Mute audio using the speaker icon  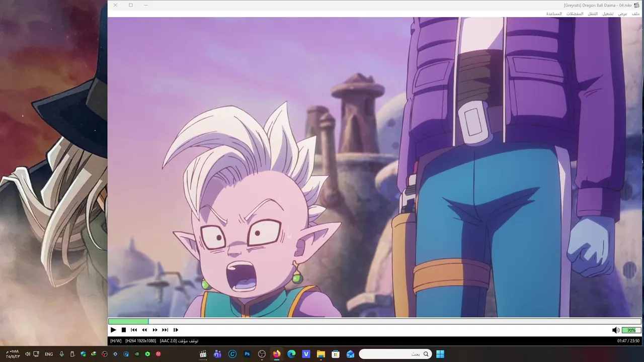point(615,330)
